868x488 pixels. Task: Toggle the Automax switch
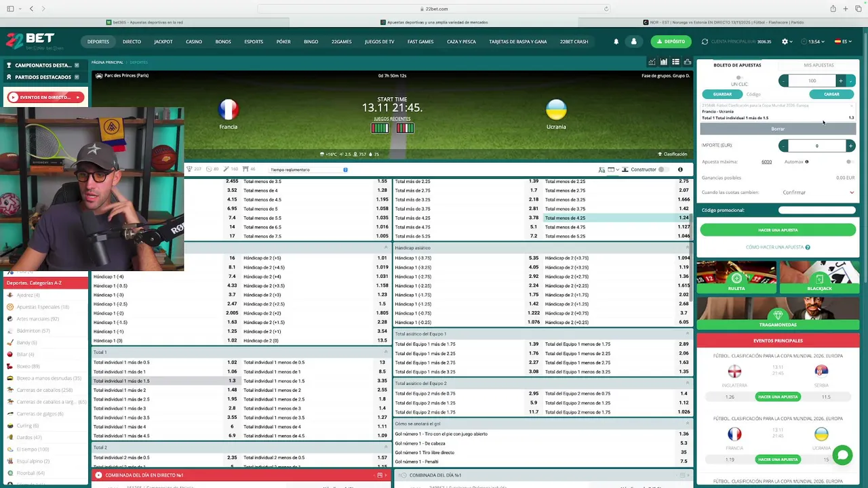849,162
